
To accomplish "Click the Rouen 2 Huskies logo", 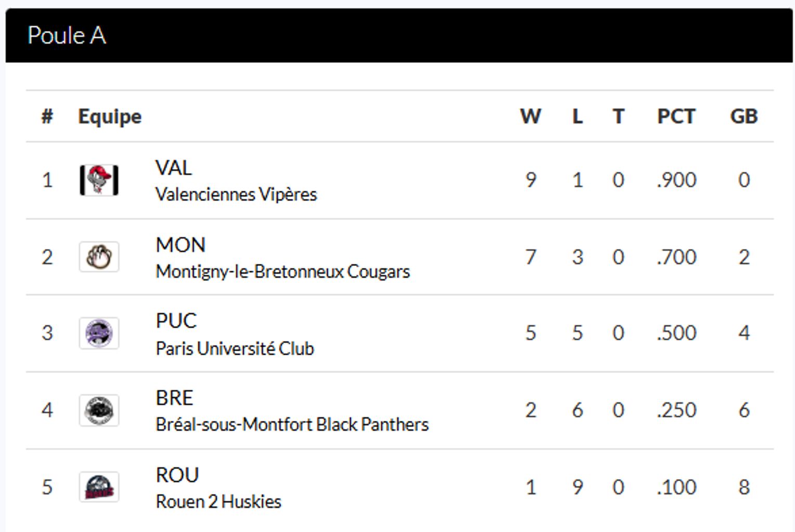I will point(99,487).
